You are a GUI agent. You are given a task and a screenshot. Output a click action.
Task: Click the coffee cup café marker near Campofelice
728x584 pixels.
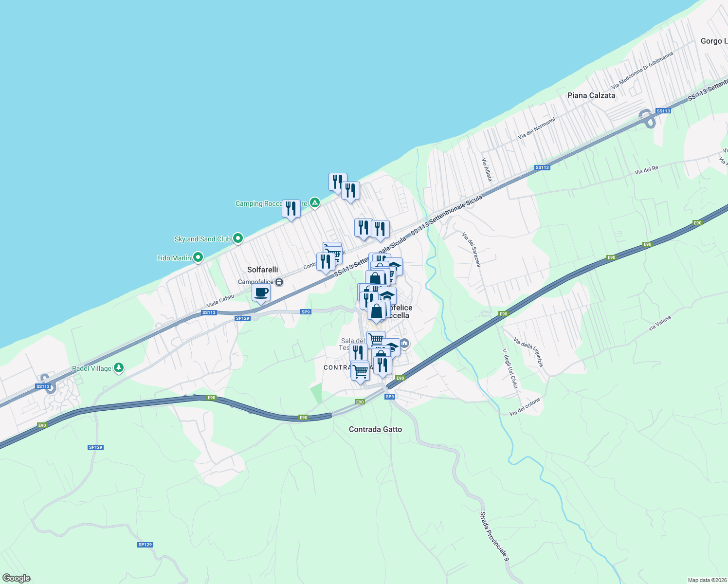pos(261,292)
